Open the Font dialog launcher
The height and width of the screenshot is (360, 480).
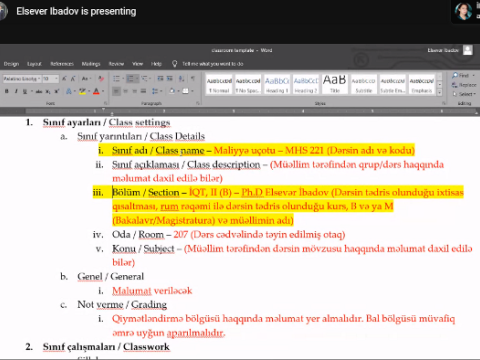click(x=105, y=103)
